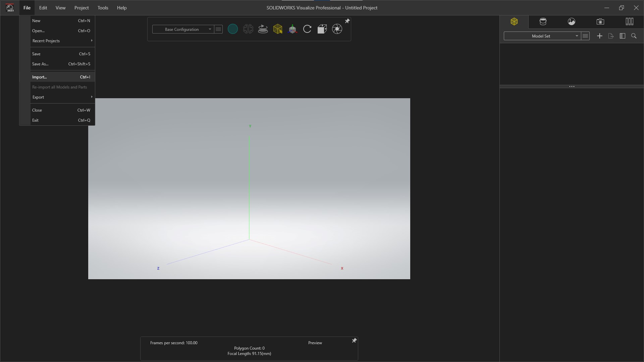Pin the main toolbar with the pin icon
Viewport: 644px width, 362px height.
pyautogui.click(x=348, y=20)
